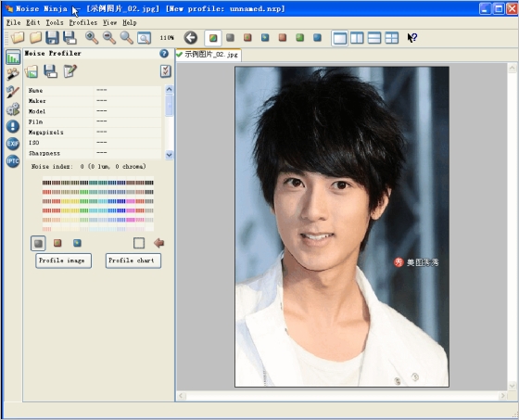Click the save profile disk icon
Viewport: 519px width, 420px height.
click(x=50, y=71)
